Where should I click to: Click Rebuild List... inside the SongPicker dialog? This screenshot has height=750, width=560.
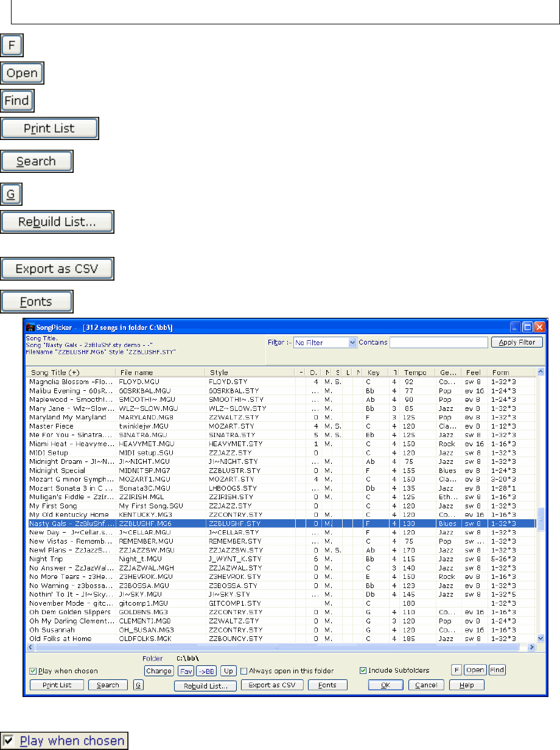(205, 685)
